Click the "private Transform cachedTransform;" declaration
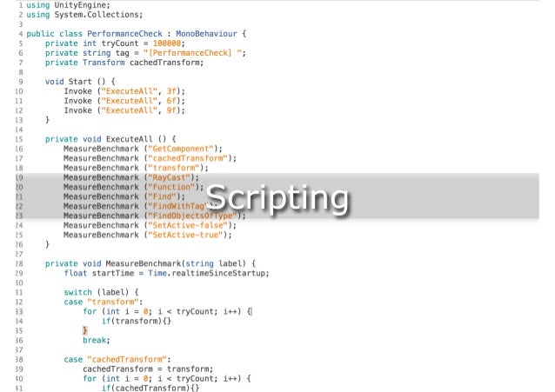 click(x=124, y=63)
